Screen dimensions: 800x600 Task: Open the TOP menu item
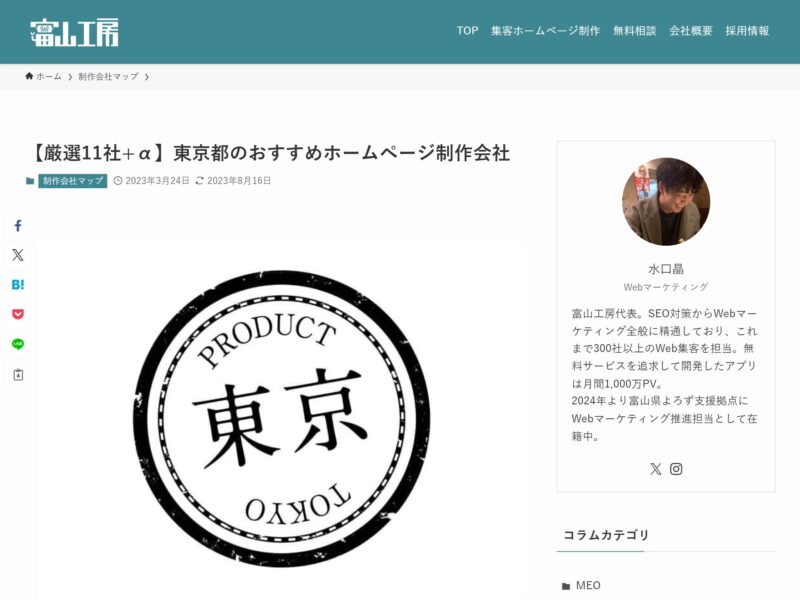click(467, 31)
